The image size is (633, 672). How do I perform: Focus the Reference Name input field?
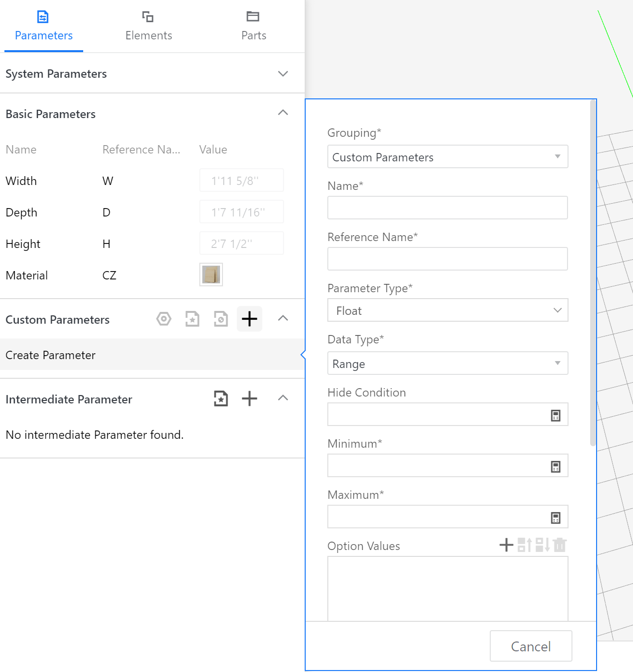click(x=448, y=259)
